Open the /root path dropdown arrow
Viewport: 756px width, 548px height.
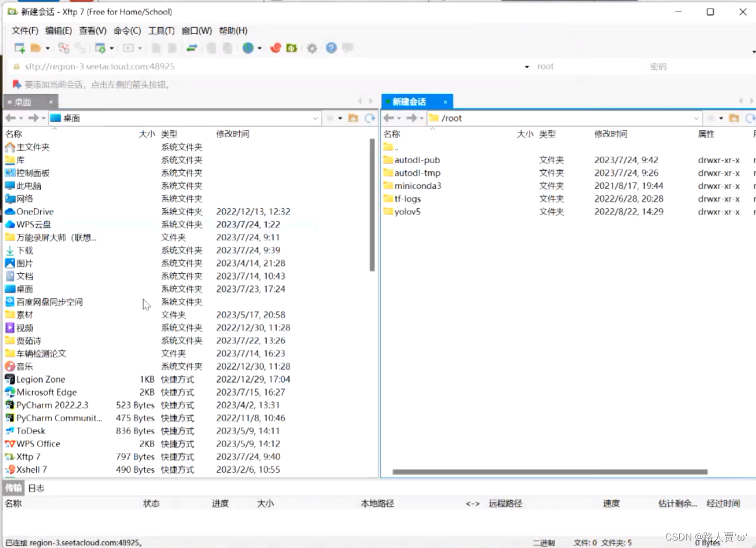(697, 118)
